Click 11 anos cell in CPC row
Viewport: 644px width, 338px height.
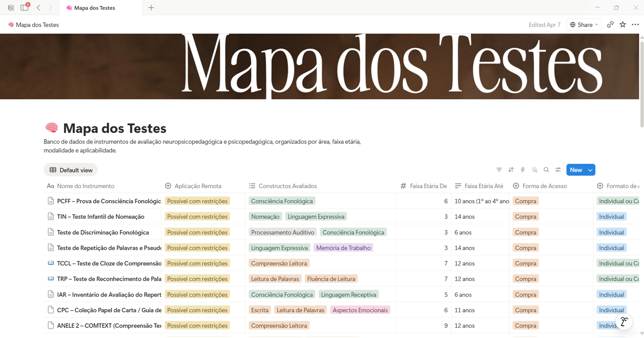click(x=480, y=310)
